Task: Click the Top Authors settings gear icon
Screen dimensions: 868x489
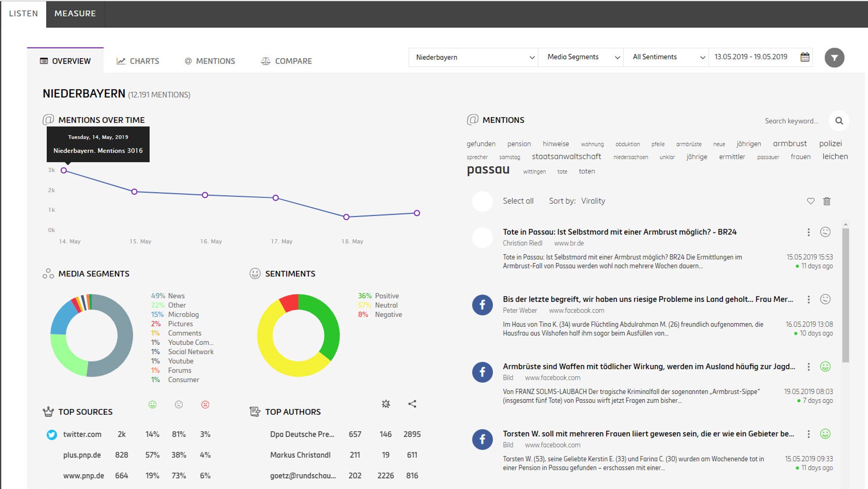Action: [x=386, y=404]
